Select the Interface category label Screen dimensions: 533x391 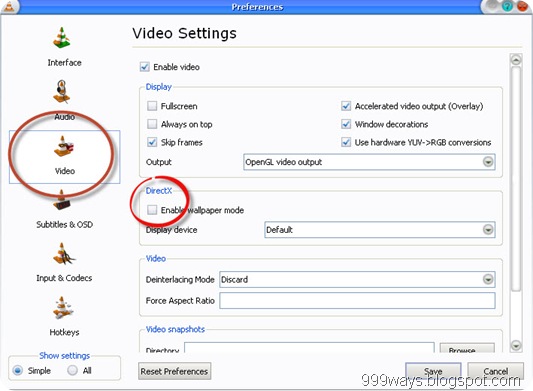64,63
